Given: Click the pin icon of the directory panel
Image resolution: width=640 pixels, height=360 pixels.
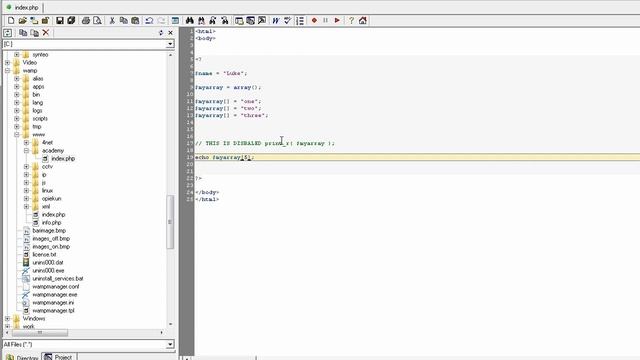Looking at the screenshot, I should click(x=161, y=33).
